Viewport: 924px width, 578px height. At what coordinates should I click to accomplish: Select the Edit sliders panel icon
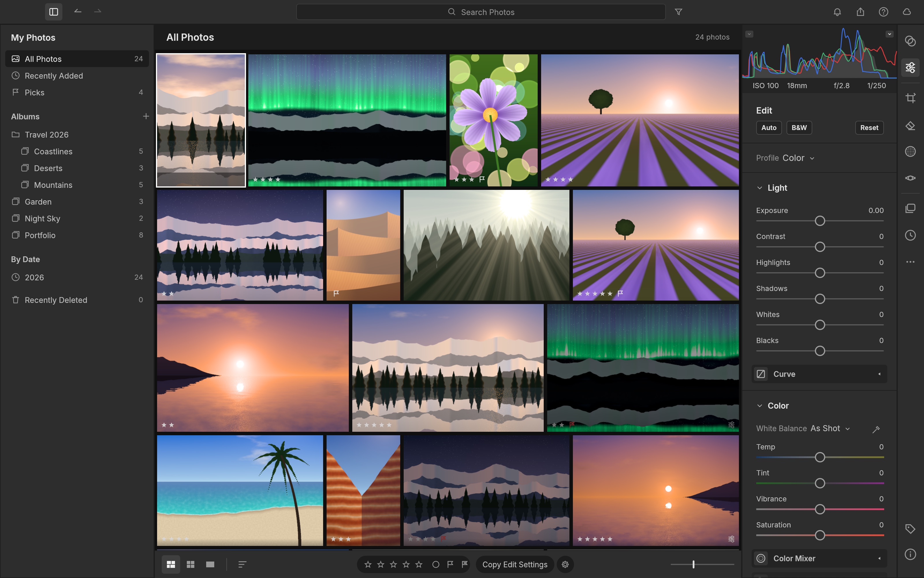[910, 68]
